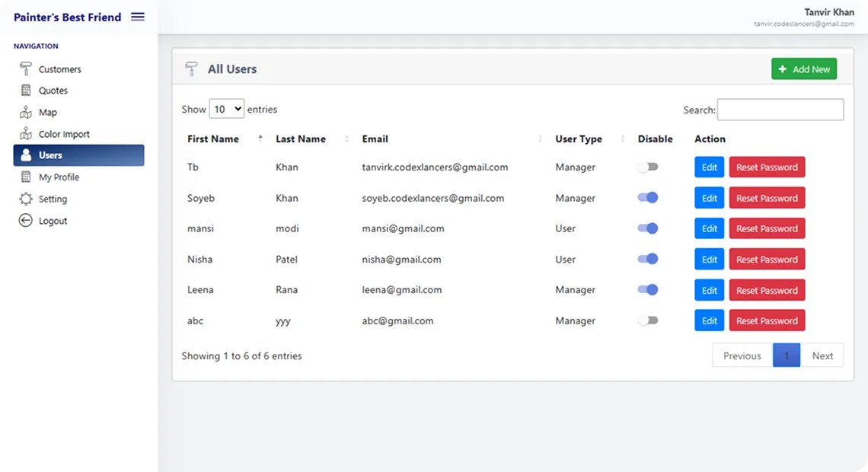This screenshot has width=868, height=472.
Task: Click the tanvir.codexlancers@gmail.com header email text
Action: point(804,24)
